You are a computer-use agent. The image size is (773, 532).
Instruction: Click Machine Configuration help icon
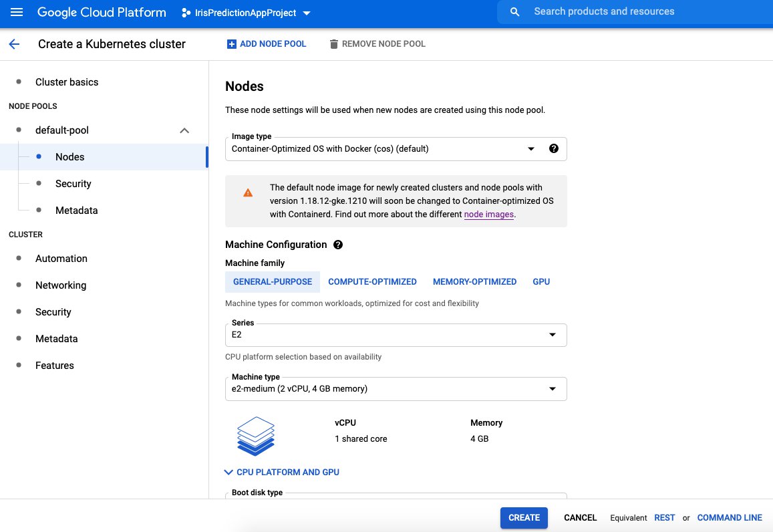coord(338,245)
